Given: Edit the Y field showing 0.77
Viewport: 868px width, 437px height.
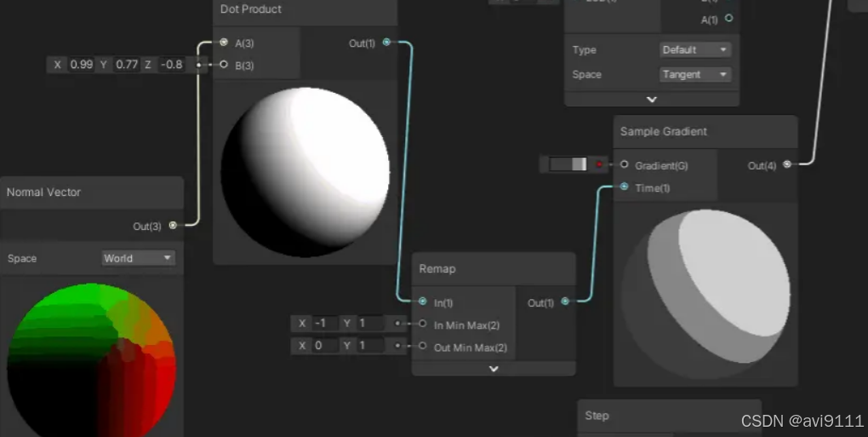Looking at the screenshot, I should [x=127, y=65].
